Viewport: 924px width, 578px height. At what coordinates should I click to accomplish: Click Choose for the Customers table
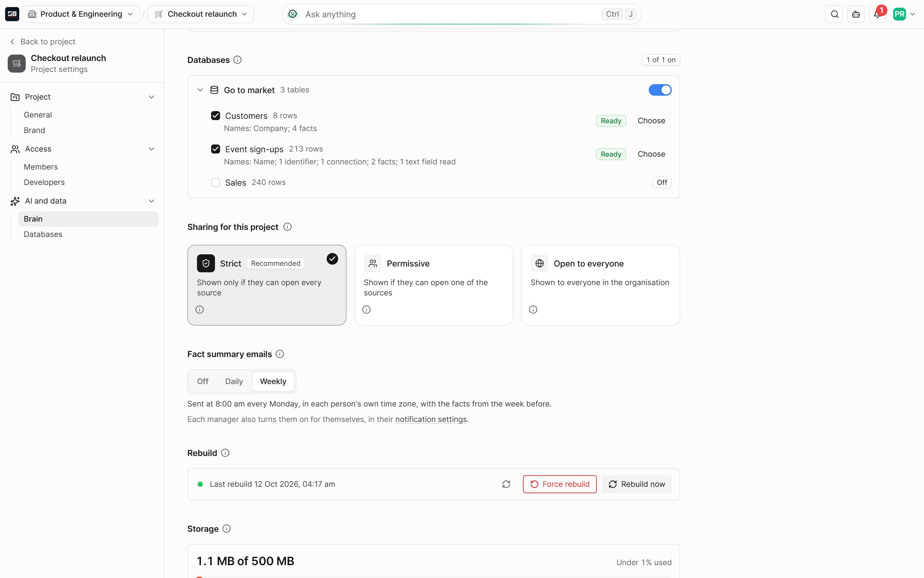tap(651, 121)
